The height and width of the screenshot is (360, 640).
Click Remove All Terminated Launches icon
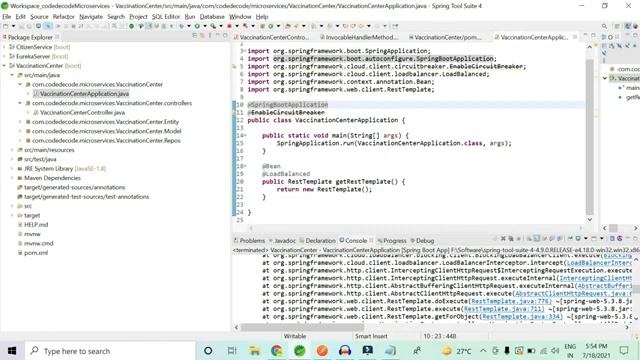[x=511, y=239]
